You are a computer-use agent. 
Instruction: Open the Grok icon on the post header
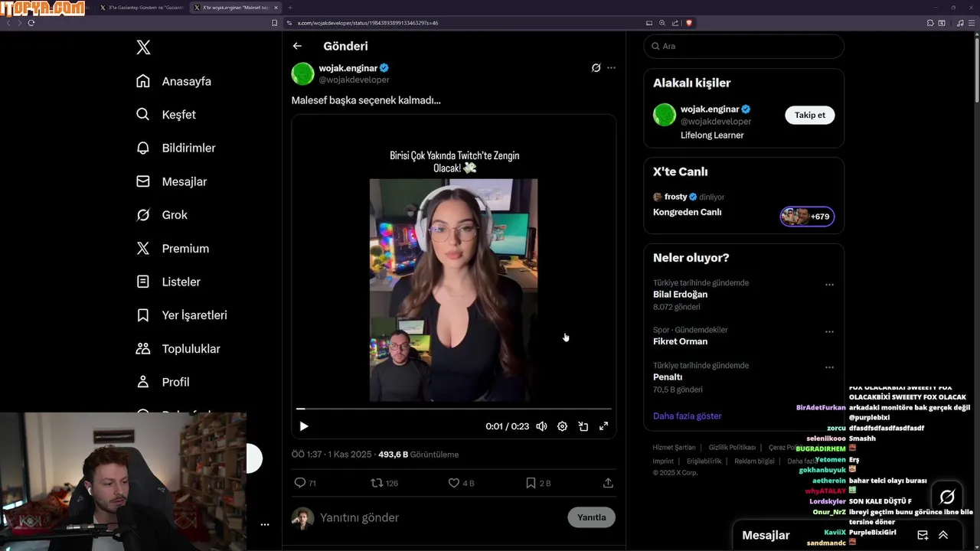(596, 68)
